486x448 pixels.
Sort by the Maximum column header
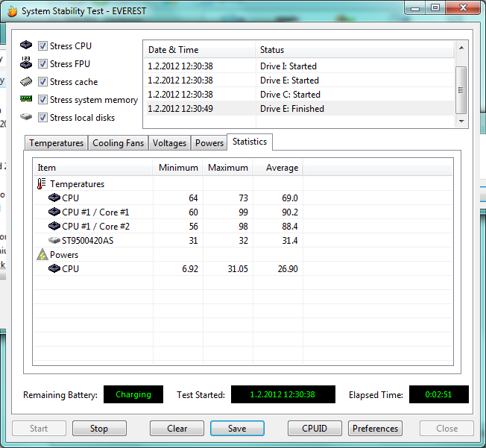click(228, 168)
